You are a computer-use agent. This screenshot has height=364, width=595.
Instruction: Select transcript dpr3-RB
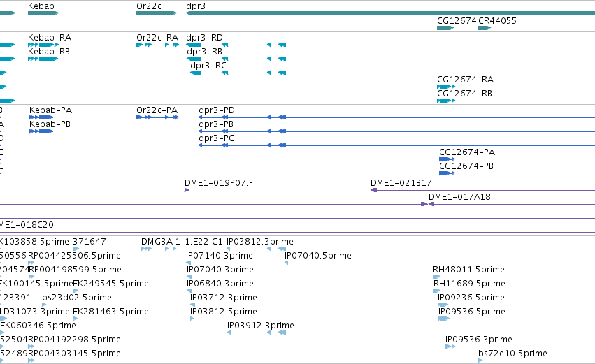click(x=390, y=59)
